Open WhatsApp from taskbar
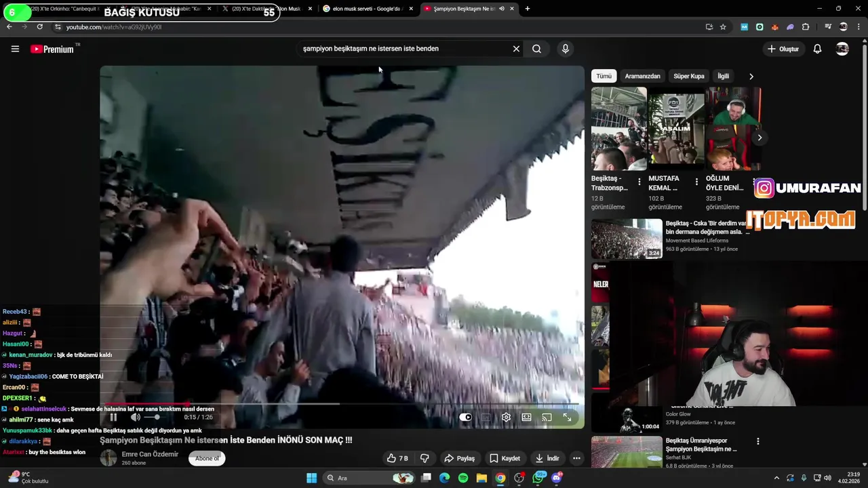Screen dimensions: 868x488 538,478
